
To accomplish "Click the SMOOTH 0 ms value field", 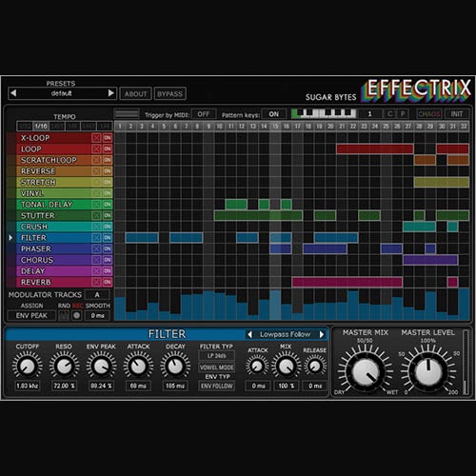I will click(x=97, y=316).
